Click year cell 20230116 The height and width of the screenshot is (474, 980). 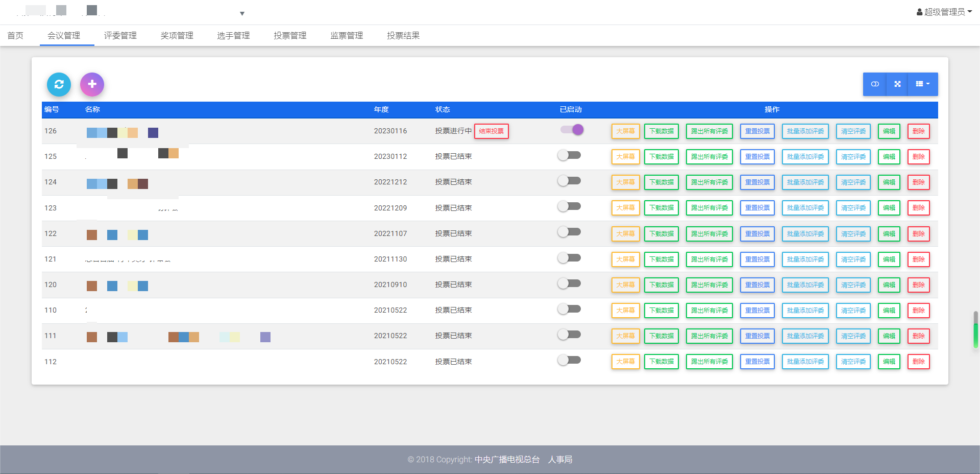click(390, 131)
